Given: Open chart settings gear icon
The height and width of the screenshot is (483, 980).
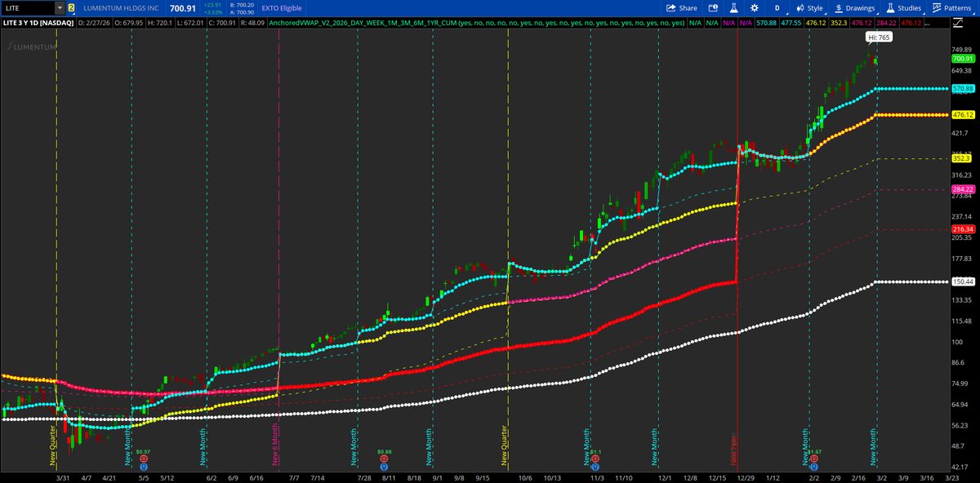Looking at the screenshot, I should pos(755,7).
